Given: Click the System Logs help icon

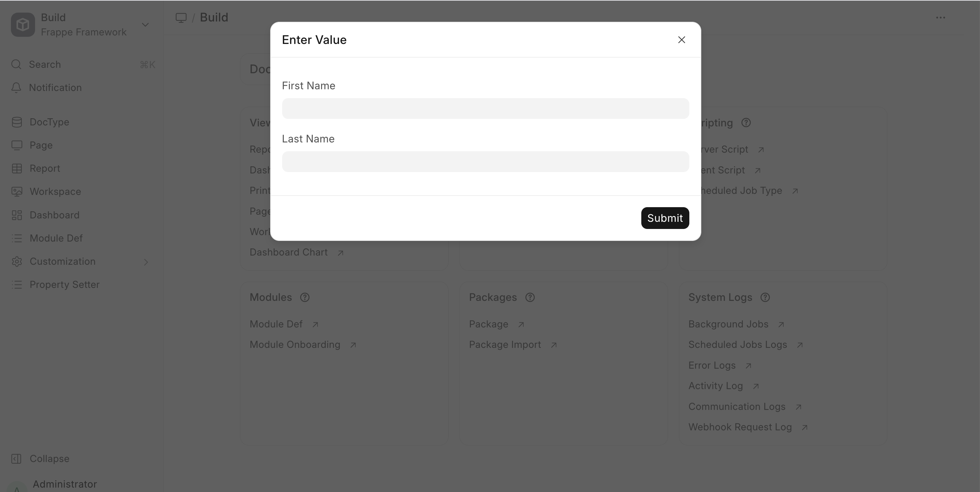Looking at the screenshot, I should pyautogui.click(x=765, y=297).
